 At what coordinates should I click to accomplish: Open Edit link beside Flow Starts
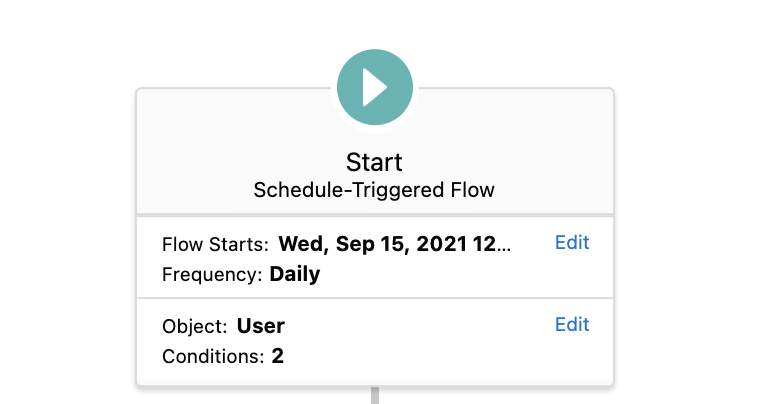[x=572, y=243]
